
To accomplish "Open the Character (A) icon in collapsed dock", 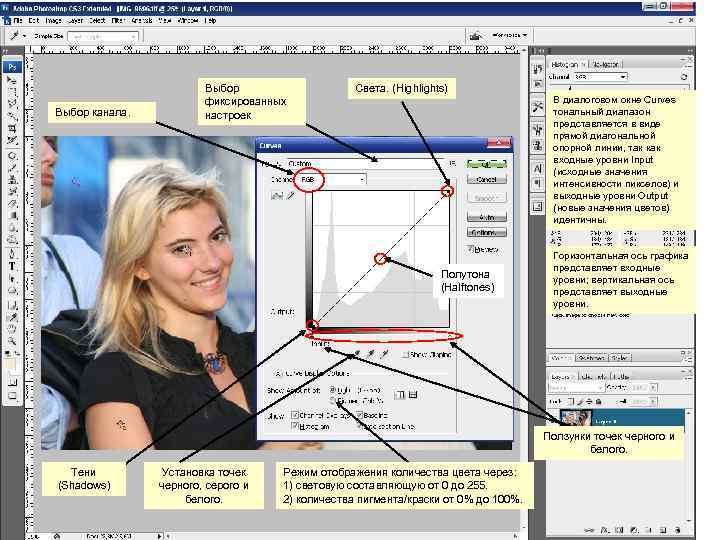I will 538,169.
